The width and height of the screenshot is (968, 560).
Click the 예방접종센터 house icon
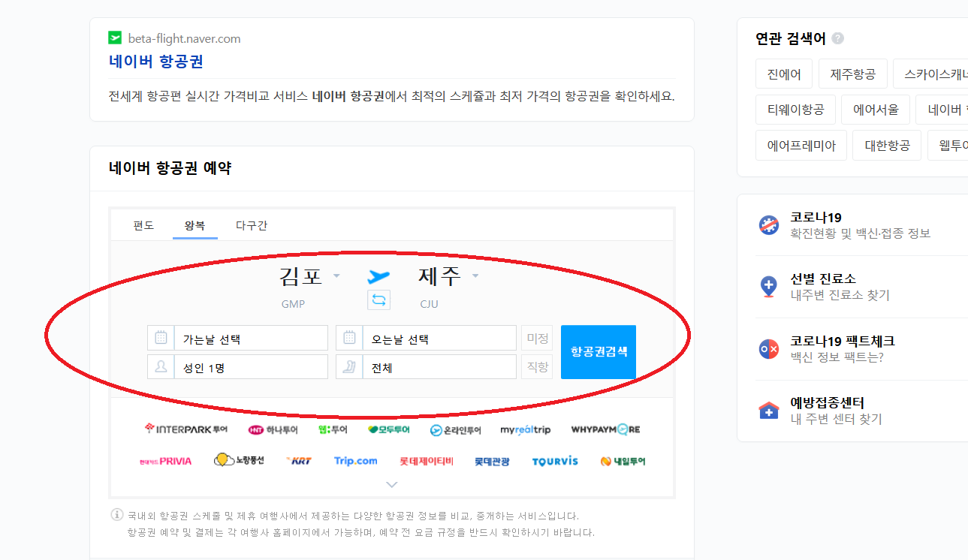tap(769, 411)
